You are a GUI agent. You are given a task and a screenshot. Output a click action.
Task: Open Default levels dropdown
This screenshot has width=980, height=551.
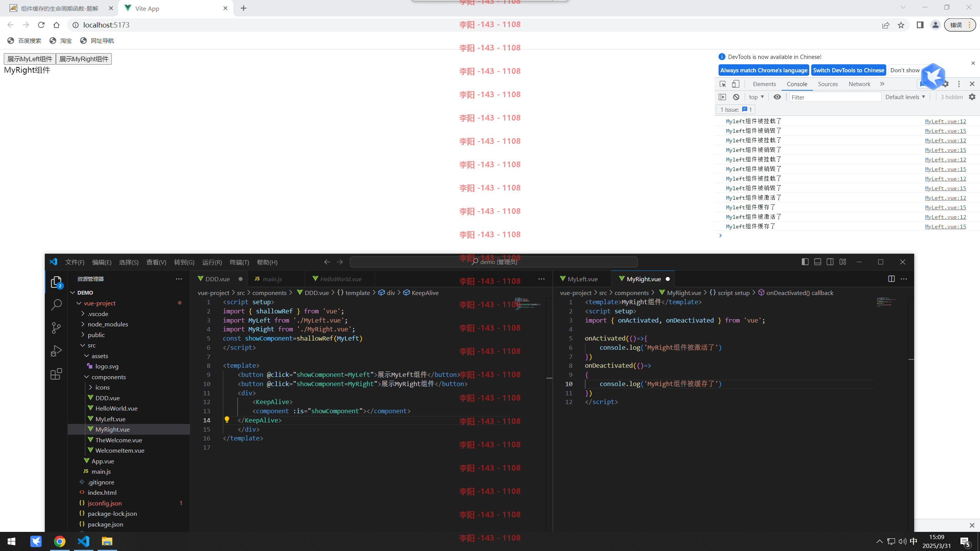(x=905, y=97)
